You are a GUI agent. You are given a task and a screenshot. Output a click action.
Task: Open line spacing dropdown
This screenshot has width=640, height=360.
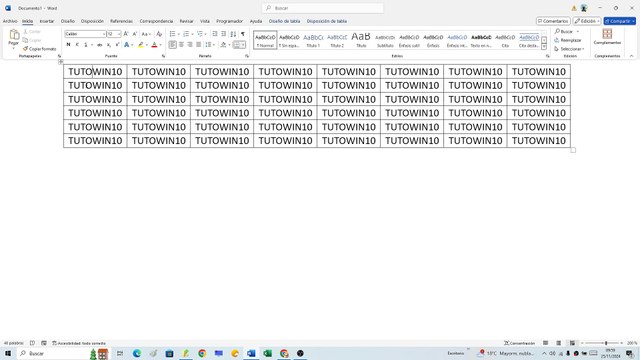coord(210,45)
